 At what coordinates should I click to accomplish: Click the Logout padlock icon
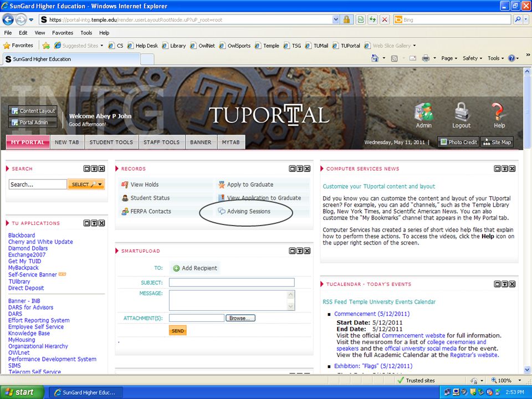click(462, 115)
